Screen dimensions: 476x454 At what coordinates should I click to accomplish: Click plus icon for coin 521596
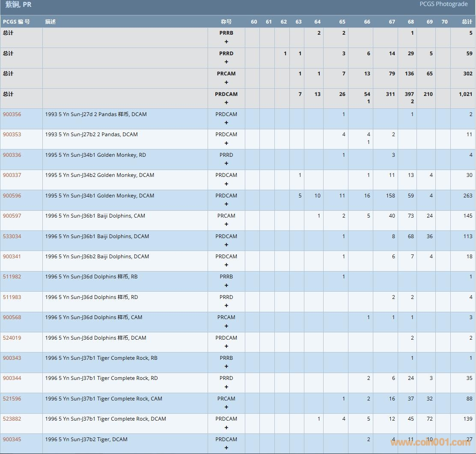[226, 407]
